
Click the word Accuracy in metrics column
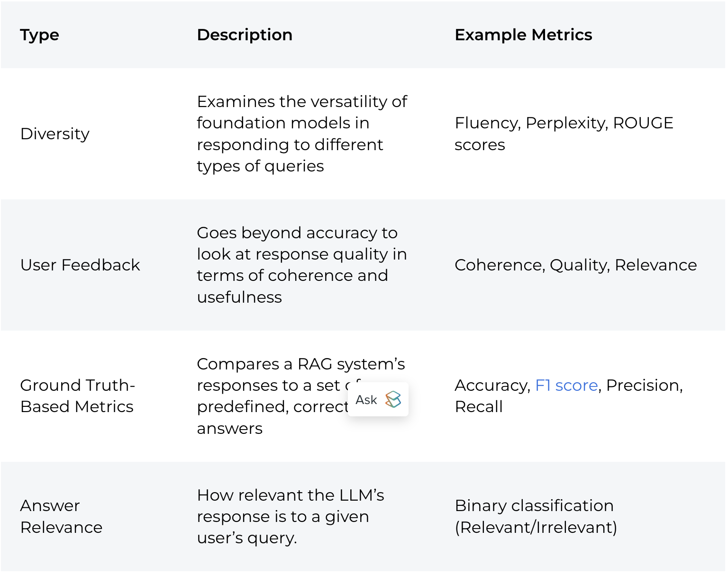(492, 386)
